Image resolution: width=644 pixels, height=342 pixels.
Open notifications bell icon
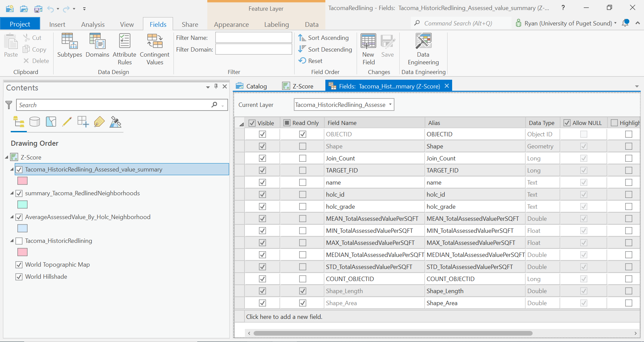(626, 23)
